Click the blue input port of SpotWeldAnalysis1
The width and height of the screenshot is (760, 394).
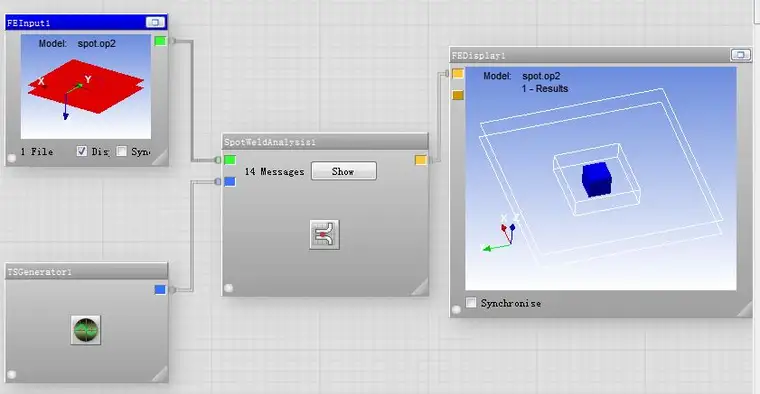(230, 181)
